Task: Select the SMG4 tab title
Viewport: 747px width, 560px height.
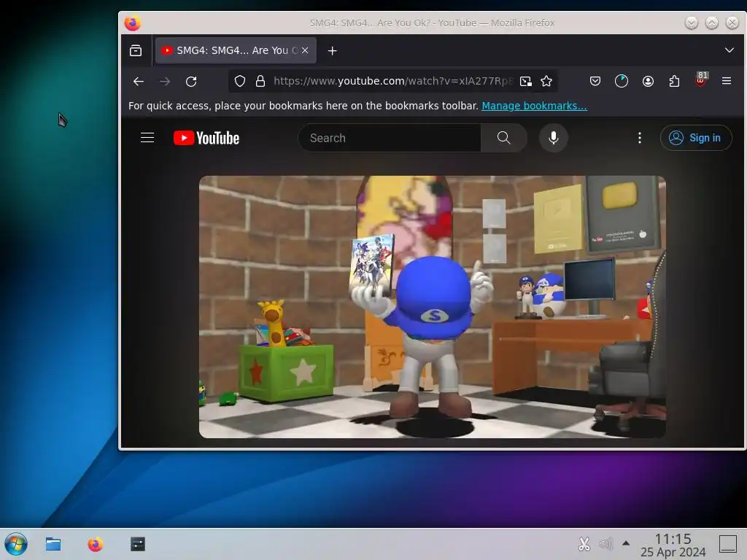Action: [237, 50]
